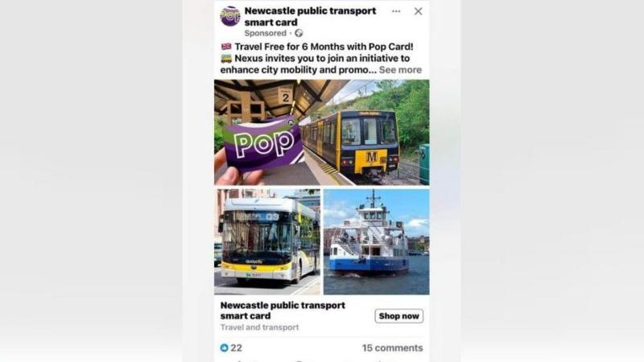This screenshot has width=644, height=362.
Task: Open the ferry boat photo
Action: (377, 242)
